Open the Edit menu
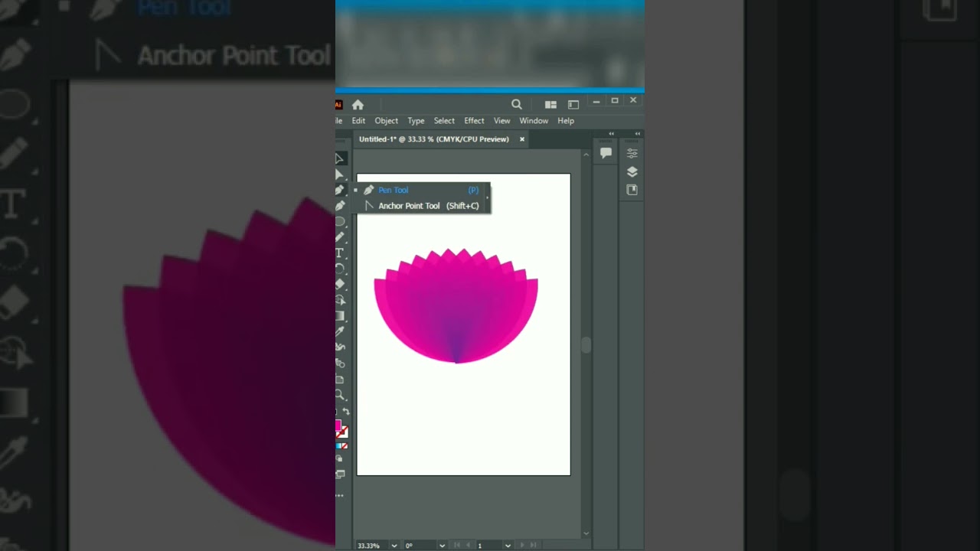 point(358,121)
